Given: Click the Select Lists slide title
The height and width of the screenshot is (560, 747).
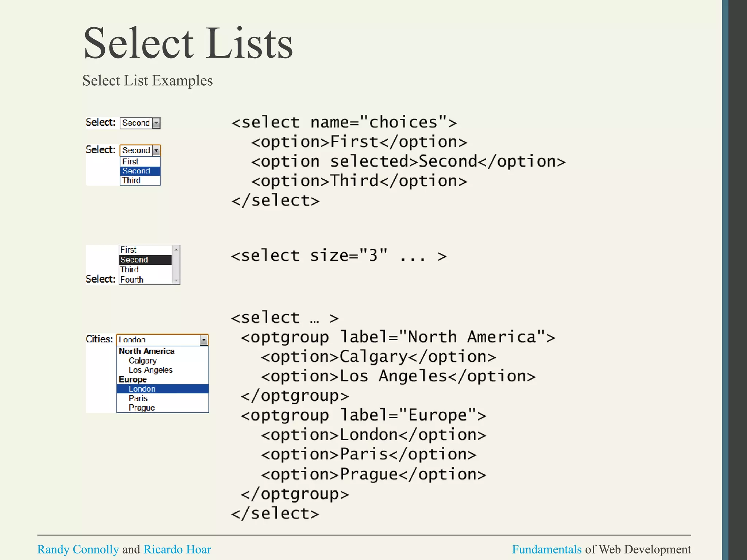Looking at the screenshot, I should click(188, 43).
